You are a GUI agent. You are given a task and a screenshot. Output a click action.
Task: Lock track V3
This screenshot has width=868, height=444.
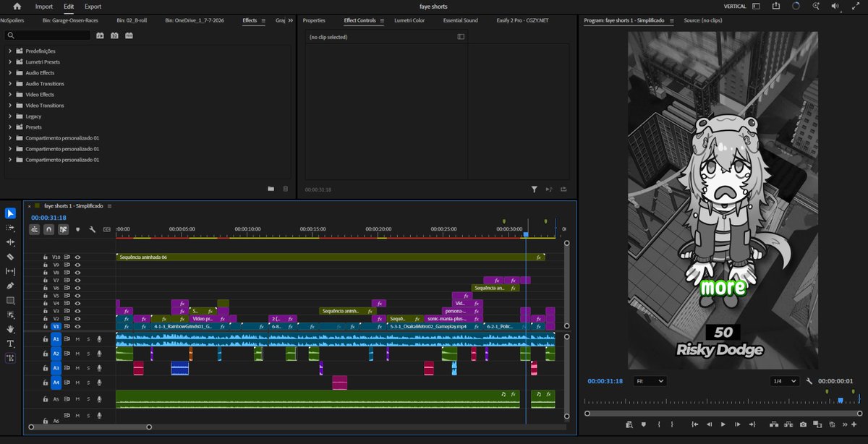coord(45,311)
